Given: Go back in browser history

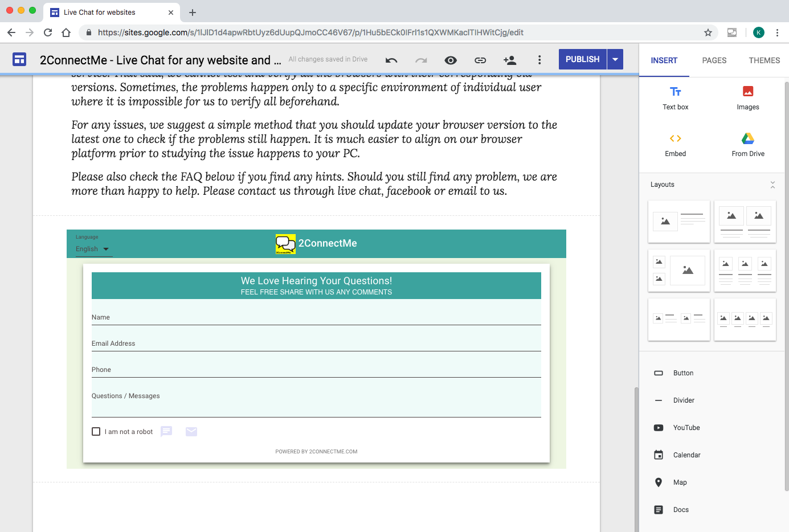Looking at the screenshot, I should pos(11,32).
